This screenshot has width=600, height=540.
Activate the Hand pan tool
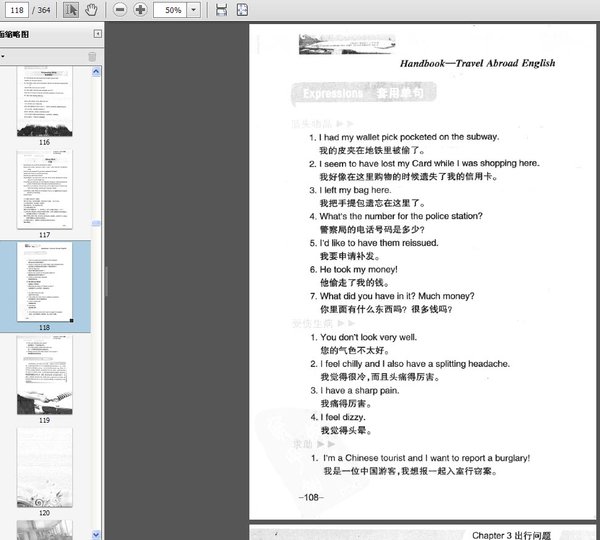click(x=91, y=10)
